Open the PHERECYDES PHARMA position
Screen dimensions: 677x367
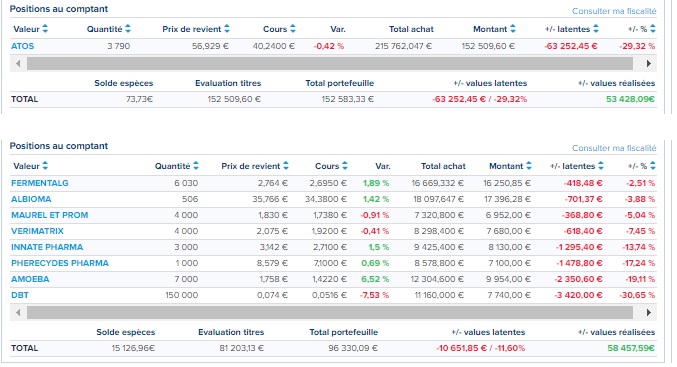pos(60,263)
